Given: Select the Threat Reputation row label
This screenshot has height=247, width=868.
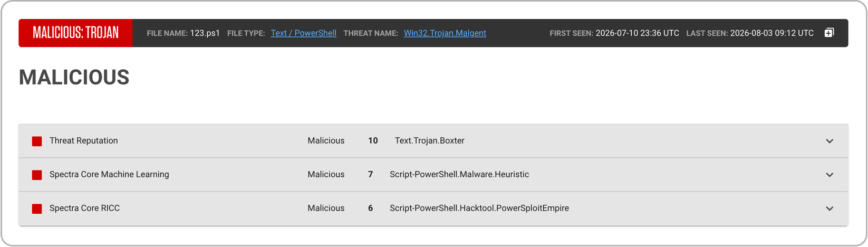Looking at the screenshot, I should (x=84, y=140).
